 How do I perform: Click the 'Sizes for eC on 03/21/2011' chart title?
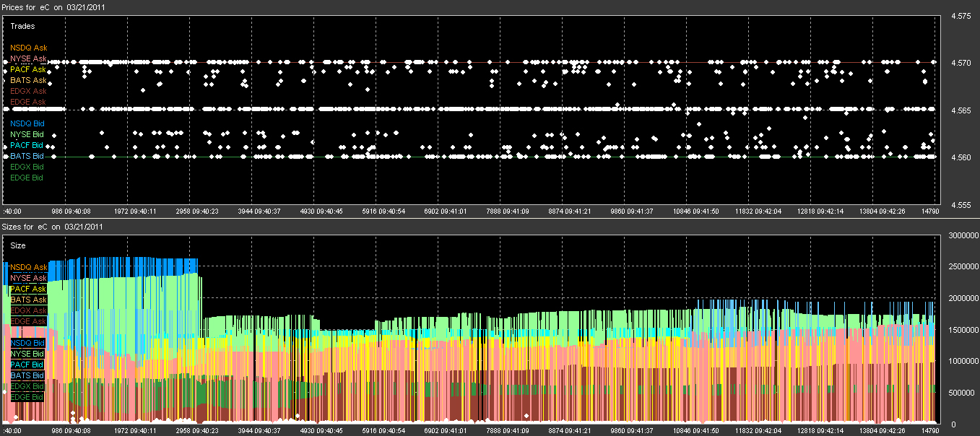[x=52, y=226]
